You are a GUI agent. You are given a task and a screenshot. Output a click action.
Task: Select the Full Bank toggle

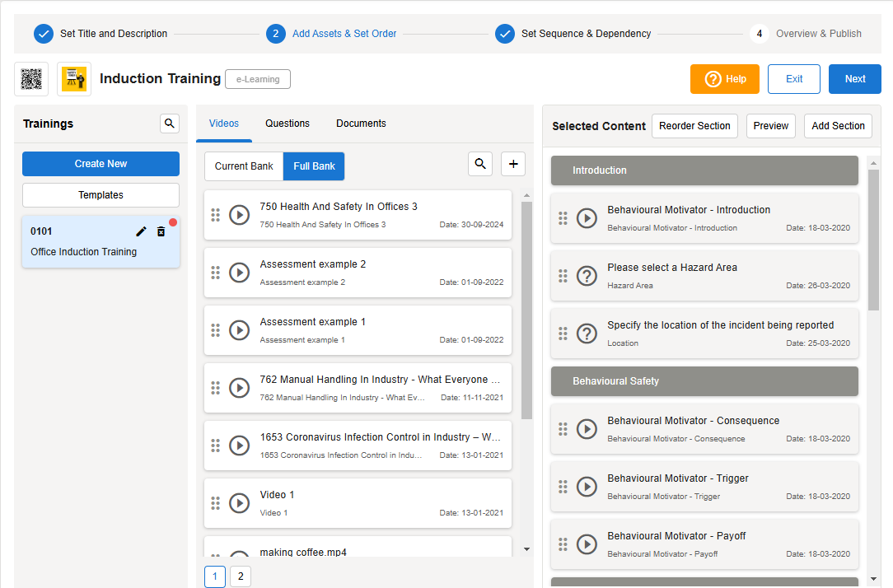[314, 166]
